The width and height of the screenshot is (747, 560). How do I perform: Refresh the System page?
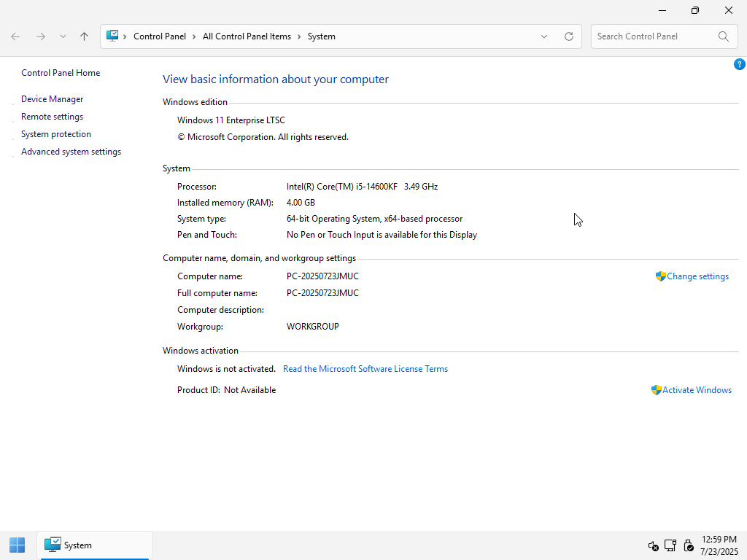tap(569, 36)
